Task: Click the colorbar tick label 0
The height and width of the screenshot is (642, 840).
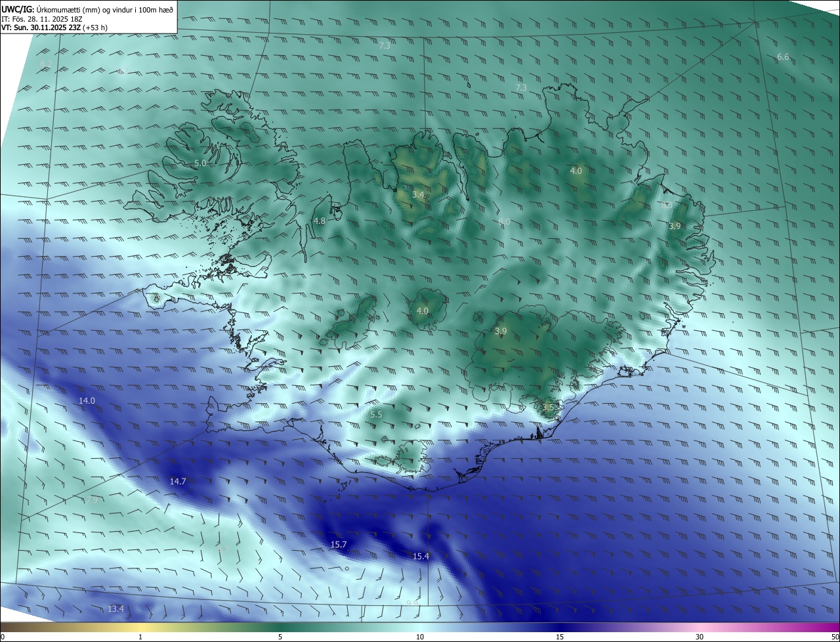Action: (3, 637)
